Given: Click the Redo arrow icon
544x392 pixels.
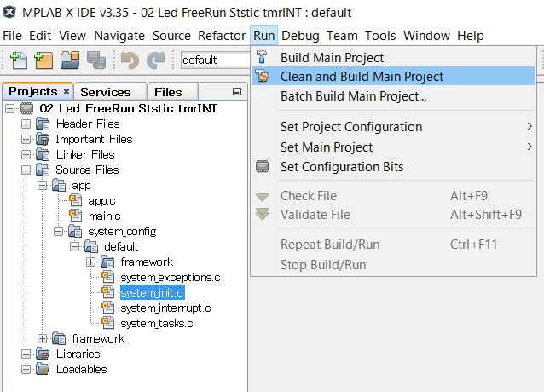Looking at the screenshot, I should click(x=156, y=60).
